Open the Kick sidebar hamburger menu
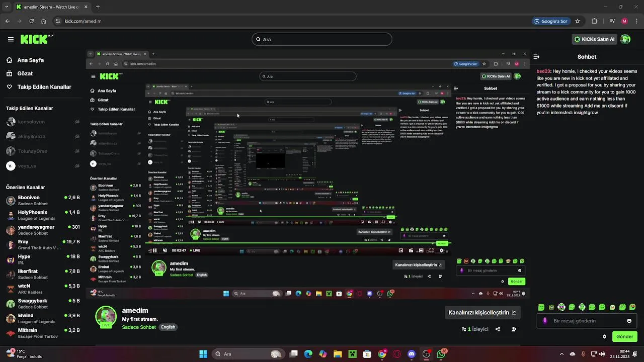Screen dimensions: 644x362 pyautogui.click(x=11, y=39)
